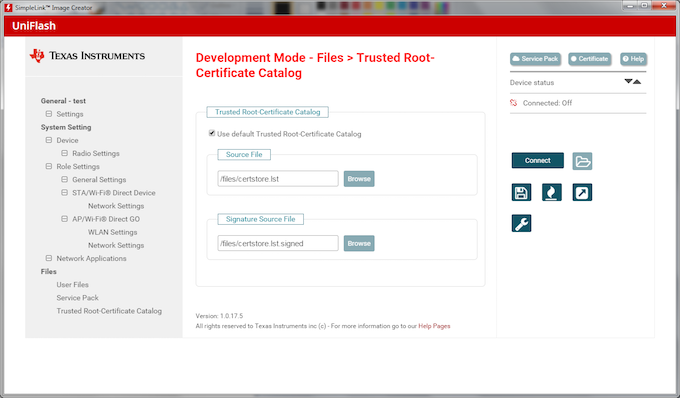This screenshot has width=680, height=398.
Task: Collapse the Device tree node
Action: (x=49, y=140)
